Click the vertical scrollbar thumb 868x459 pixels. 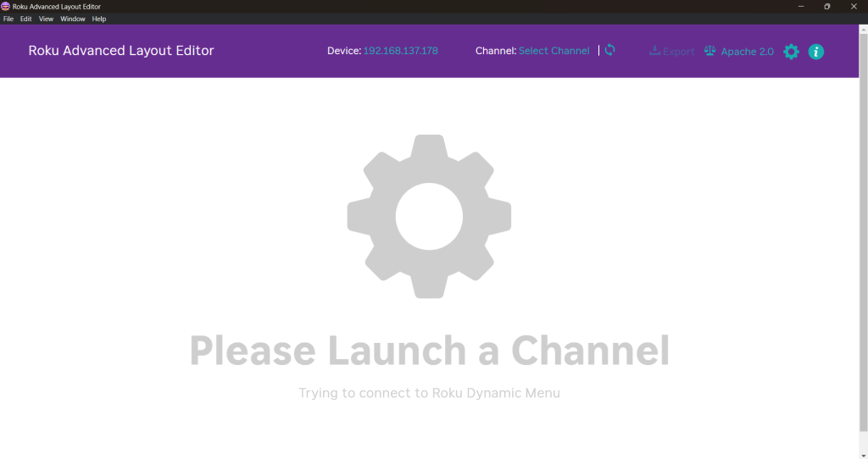[863, 232]
